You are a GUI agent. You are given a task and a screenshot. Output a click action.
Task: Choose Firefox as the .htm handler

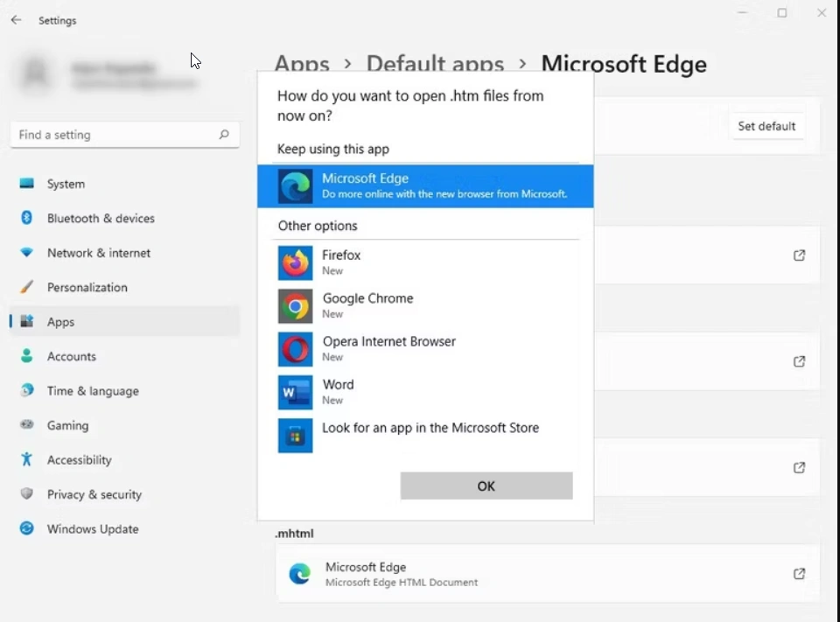425,262
